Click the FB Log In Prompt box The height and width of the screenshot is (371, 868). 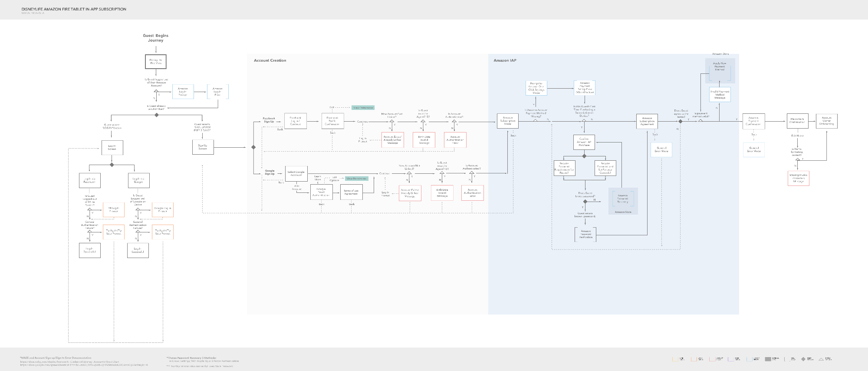[114, 210]
